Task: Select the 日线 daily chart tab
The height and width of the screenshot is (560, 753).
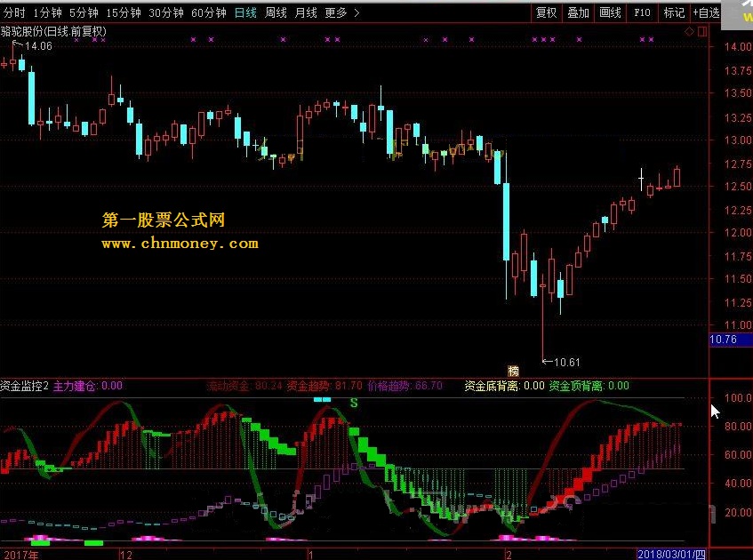Action: point(245,13)
